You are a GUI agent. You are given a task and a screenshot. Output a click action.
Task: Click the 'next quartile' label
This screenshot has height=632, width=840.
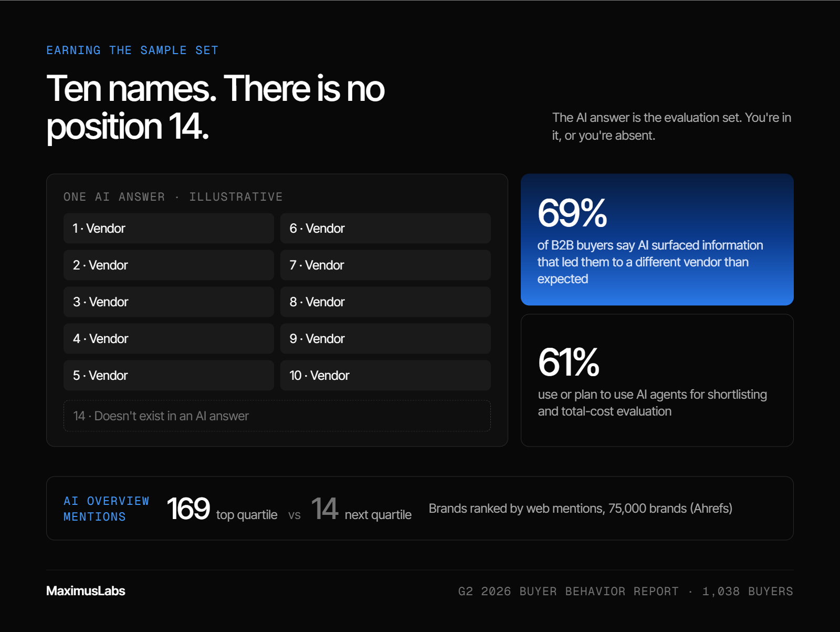coord(378,515)
